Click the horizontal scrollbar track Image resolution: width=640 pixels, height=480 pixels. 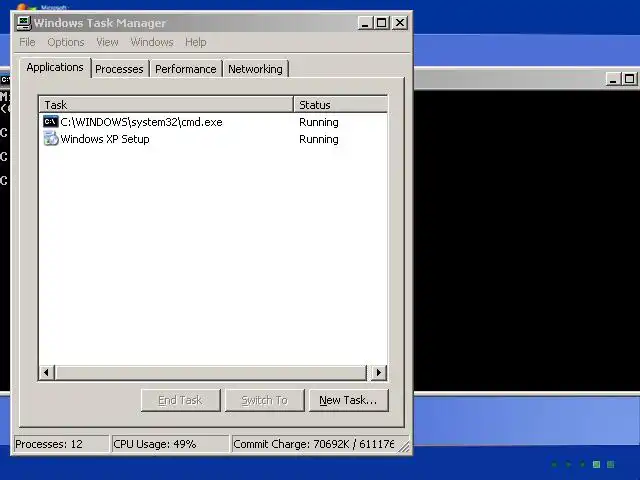211,372
